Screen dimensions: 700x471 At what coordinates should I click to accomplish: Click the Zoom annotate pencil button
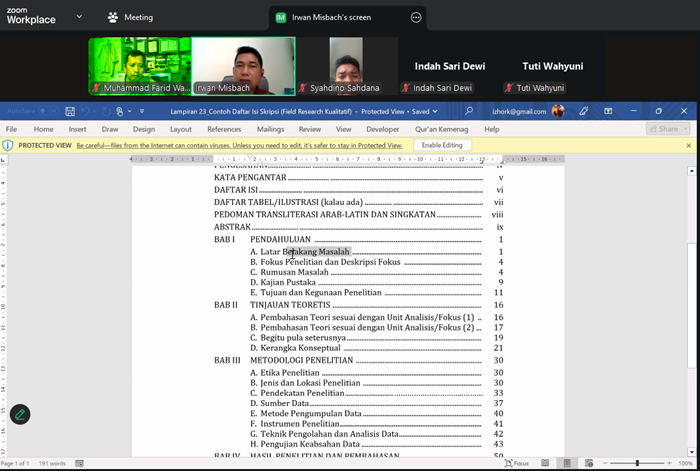pyautogui.click(x=20, y=414)
